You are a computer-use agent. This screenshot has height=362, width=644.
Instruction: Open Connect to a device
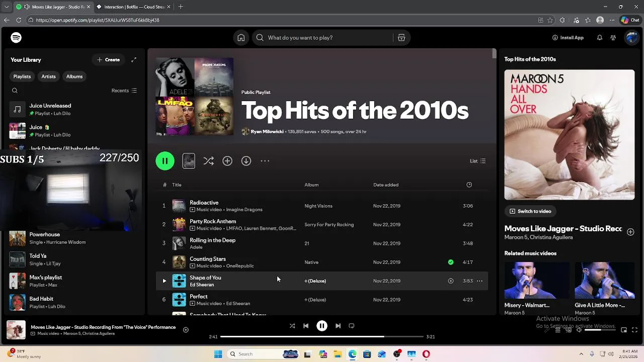click(569, 330)
